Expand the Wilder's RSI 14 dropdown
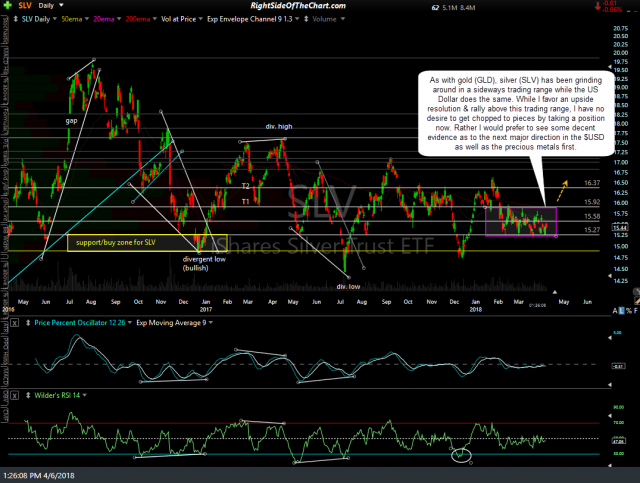 [x=85, y=396]
